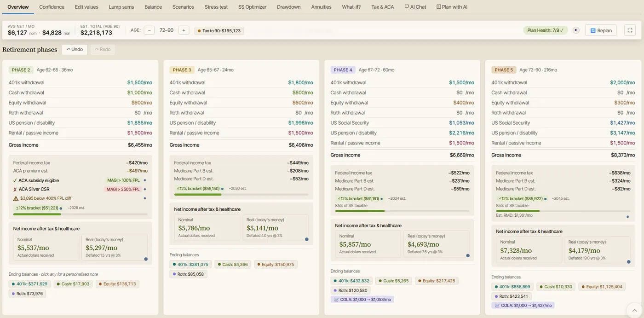The height and width of the screenshot is (318, 644).
Task: Click Phase 3 tax bracket progress bar
Action: [241, 194]
